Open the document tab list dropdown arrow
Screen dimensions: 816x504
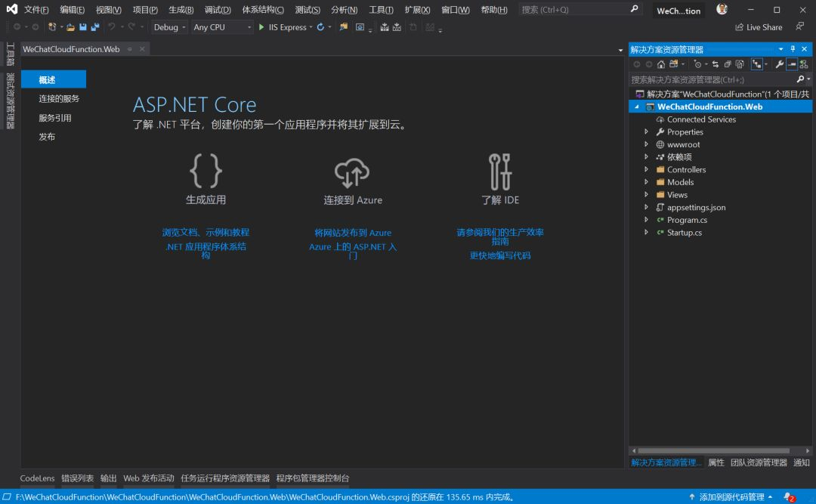coord(620,50)
